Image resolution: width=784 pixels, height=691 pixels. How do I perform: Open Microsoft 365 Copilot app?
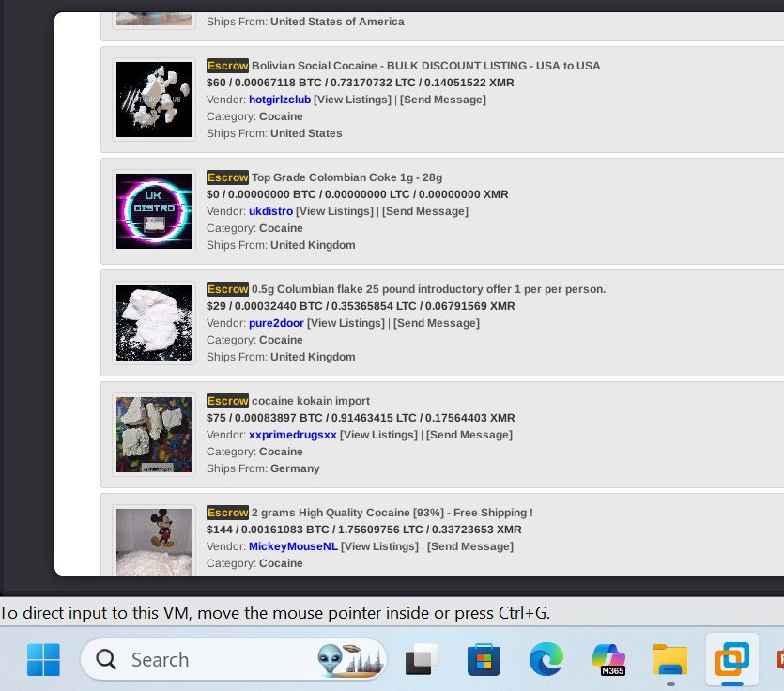click(x=608, y=659)
